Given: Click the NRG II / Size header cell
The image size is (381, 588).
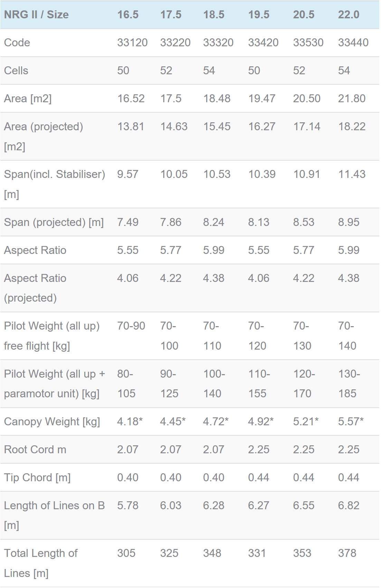Looking at the screenshot, I should (x=36, y=15).
